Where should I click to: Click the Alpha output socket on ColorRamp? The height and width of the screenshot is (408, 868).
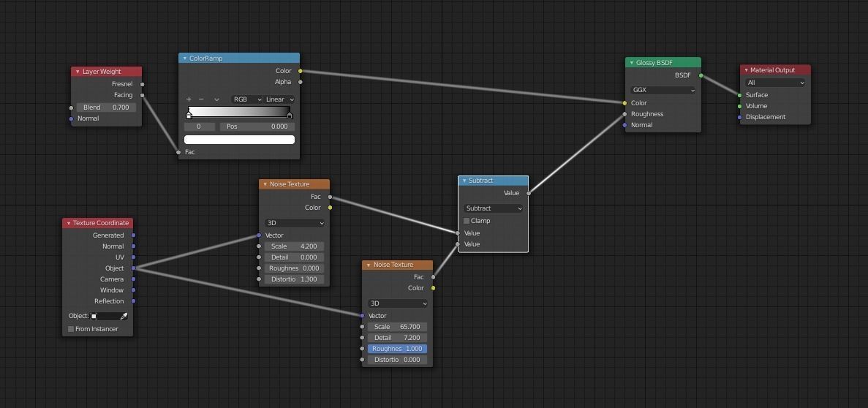pyautogui.click(x=300, y=82)
